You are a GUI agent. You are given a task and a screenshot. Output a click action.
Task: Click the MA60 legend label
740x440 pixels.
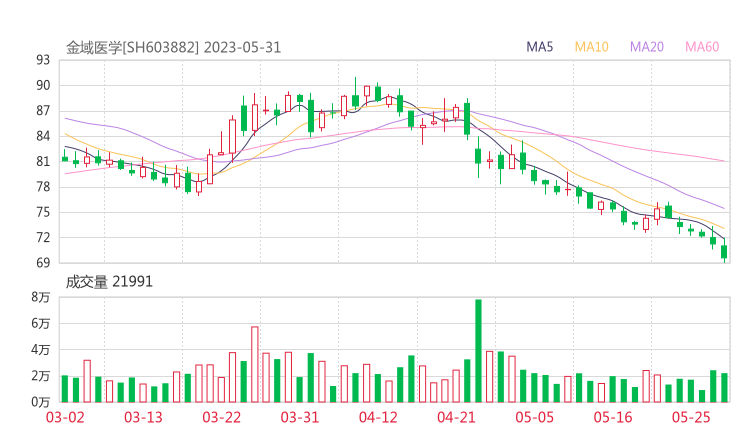point(702,47)
